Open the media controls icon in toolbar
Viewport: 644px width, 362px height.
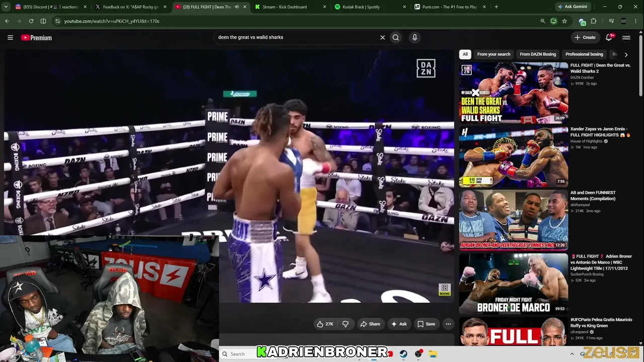click(x=611, y=21)
